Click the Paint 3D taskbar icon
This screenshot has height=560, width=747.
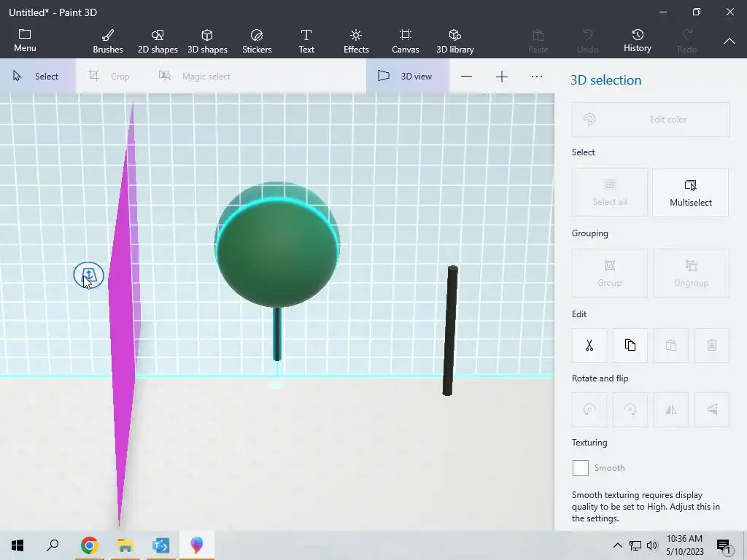(x=197, y=545)
